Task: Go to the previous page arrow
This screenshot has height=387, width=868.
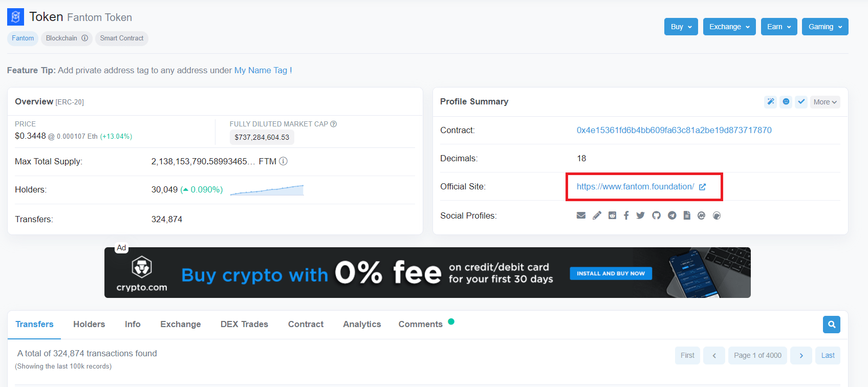Action: click(x=714, y=355)
